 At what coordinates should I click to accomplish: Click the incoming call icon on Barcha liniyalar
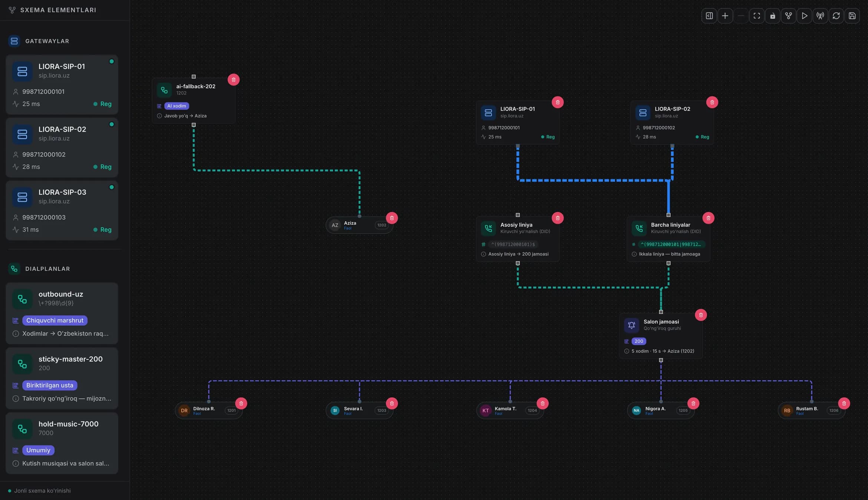(x=639, y=228)
